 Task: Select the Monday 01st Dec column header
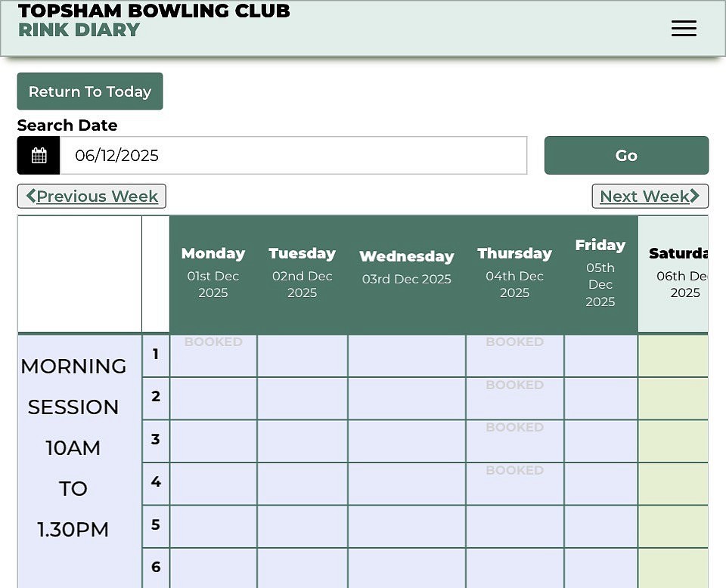pos(213,273)
